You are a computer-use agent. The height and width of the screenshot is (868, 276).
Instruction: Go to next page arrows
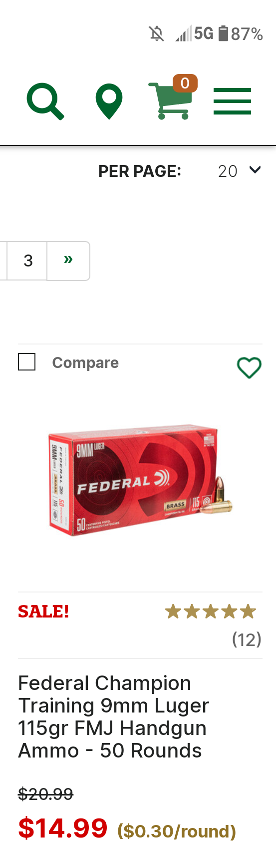(68, 260)
